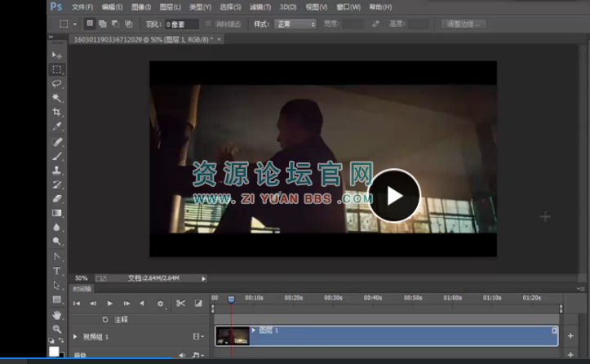Select the Eyedropper tool
590x364 pixels.
pos(57,127)
